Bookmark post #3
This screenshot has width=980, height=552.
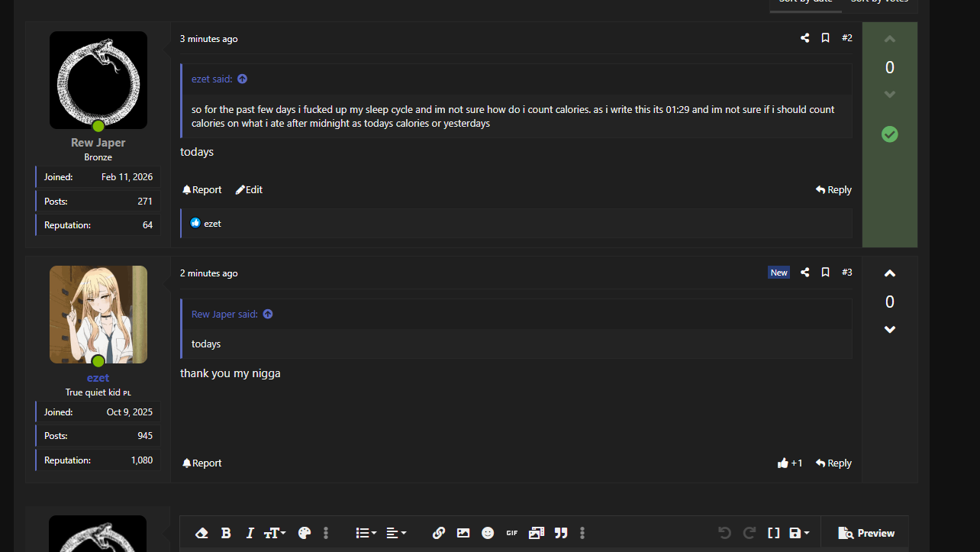coord(825,273)
